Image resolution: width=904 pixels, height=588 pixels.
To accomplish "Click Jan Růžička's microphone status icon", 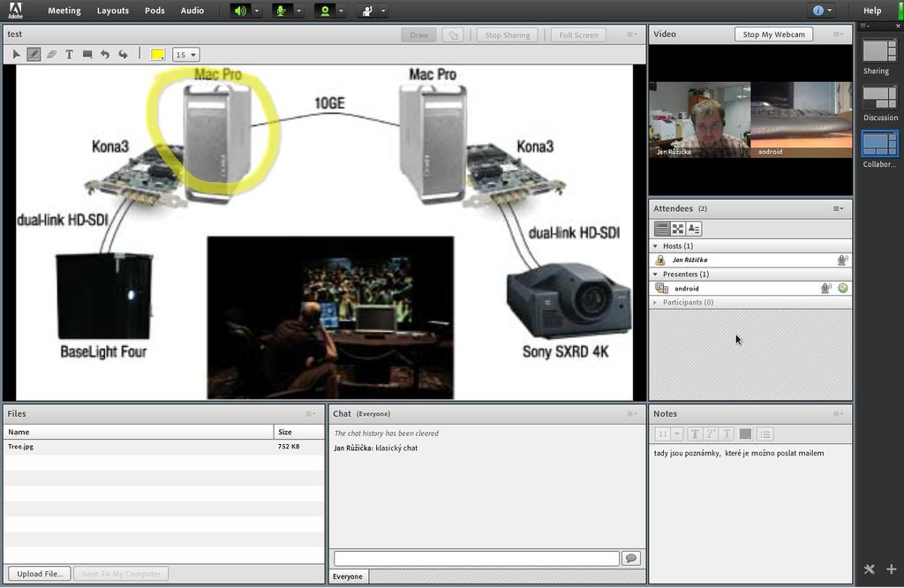I will point(842,260).
